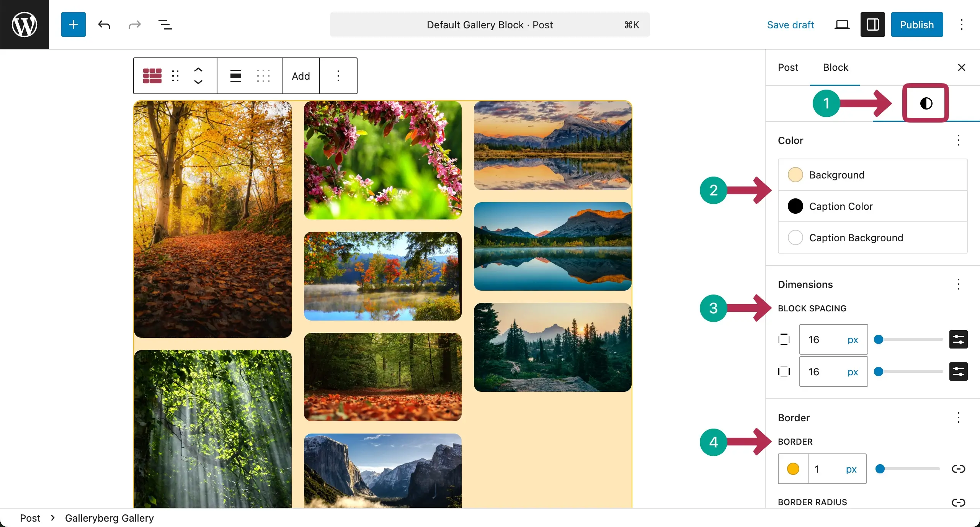Switch to the Block tab
Screen dimensions: 980x527
click(835, 67)
